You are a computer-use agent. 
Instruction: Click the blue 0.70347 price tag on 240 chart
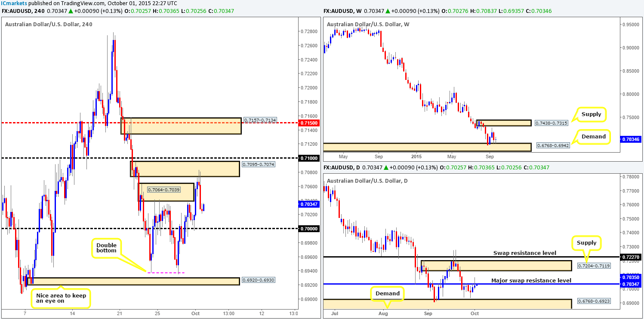tap(308, 204)
